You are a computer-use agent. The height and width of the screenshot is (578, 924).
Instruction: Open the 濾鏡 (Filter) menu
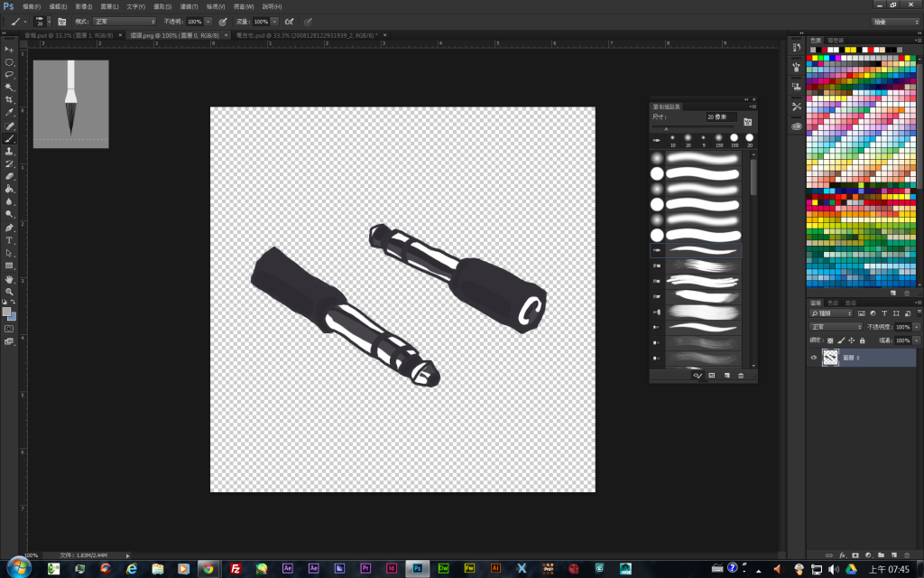[x=189, y=6]
